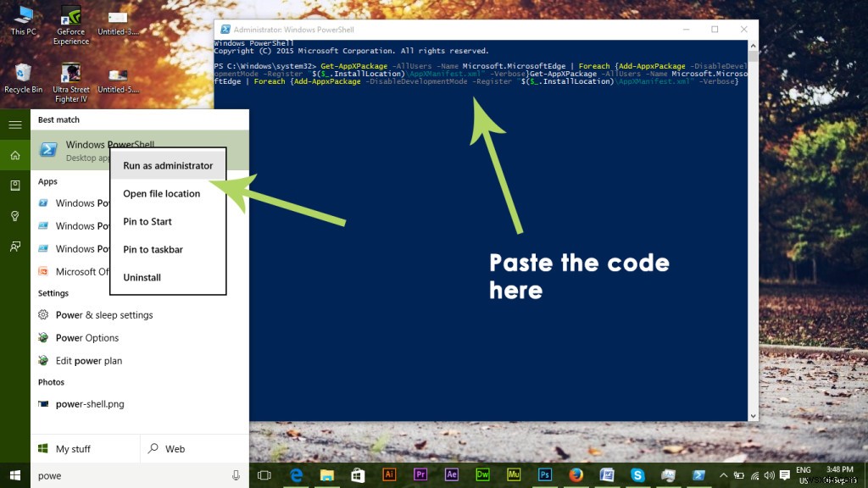Toggle Wi-Fi status in the system tray

[754, 476]
